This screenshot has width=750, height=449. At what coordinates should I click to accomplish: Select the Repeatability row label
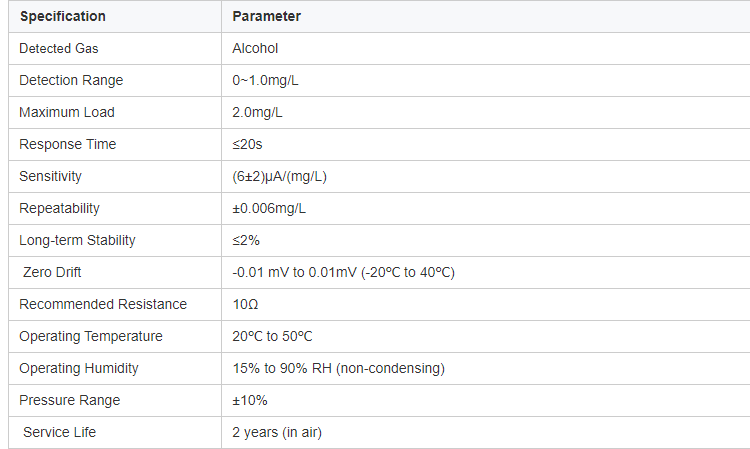(x=60, y=208)
